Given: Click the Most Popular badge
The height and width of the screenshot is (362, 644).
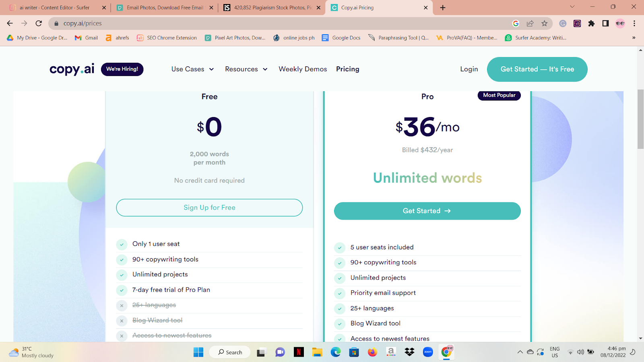Looking at the screenshot, I should click(x=499, y=95).
